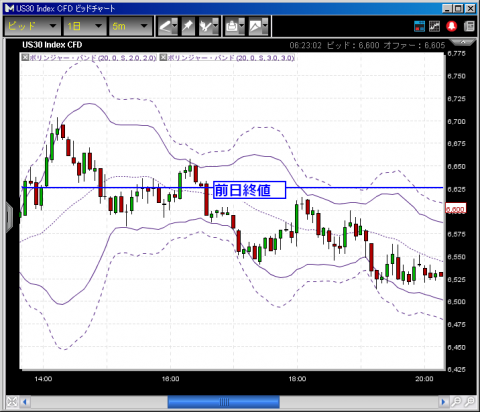Click the 6,425 price axis label
480x412 pixels.
click(x=456, y=369)
